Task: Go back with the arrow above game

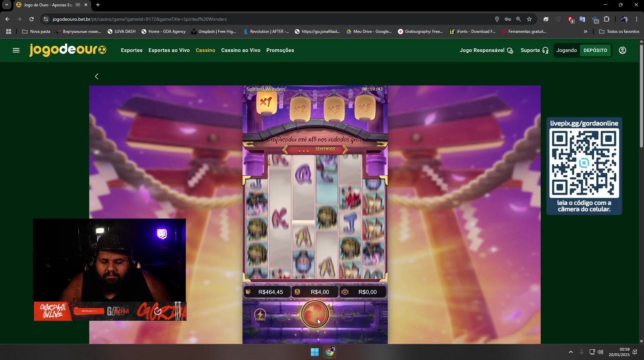Action: click(97, 76)
